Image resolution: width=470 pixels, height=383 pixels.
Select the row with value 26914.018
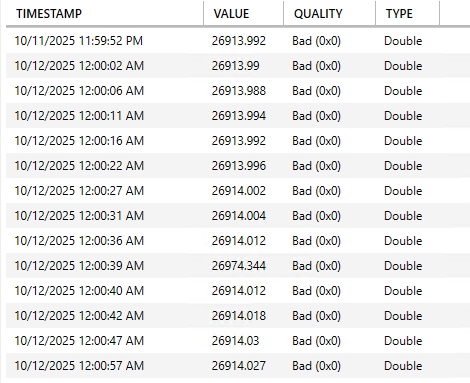(x=238, y=316)
